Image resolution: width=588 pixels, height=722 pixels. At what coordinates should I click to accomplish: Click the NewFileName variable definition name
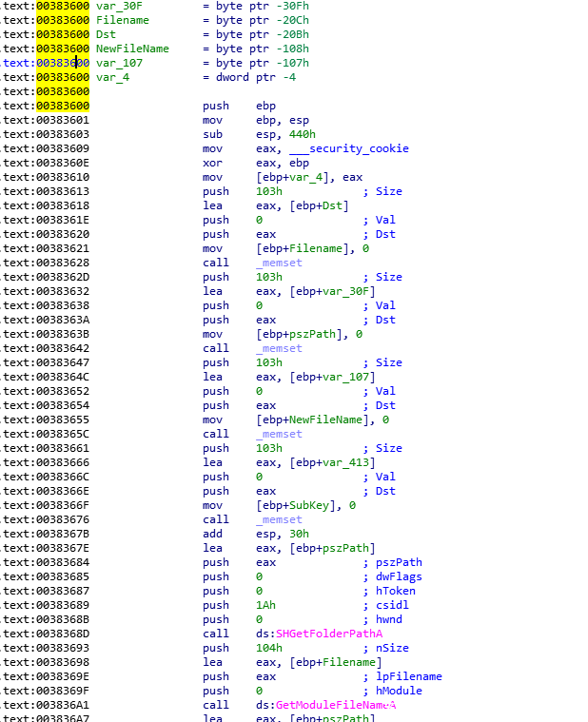click(132, 49)
